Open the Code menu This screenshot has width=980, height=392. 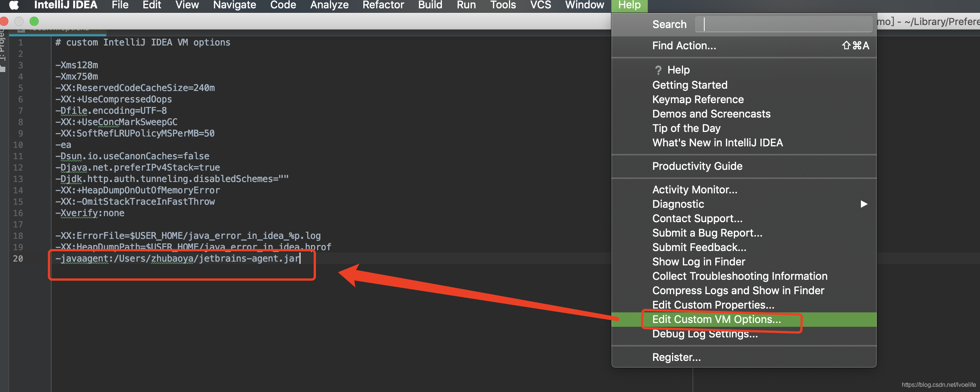(283, 5)
